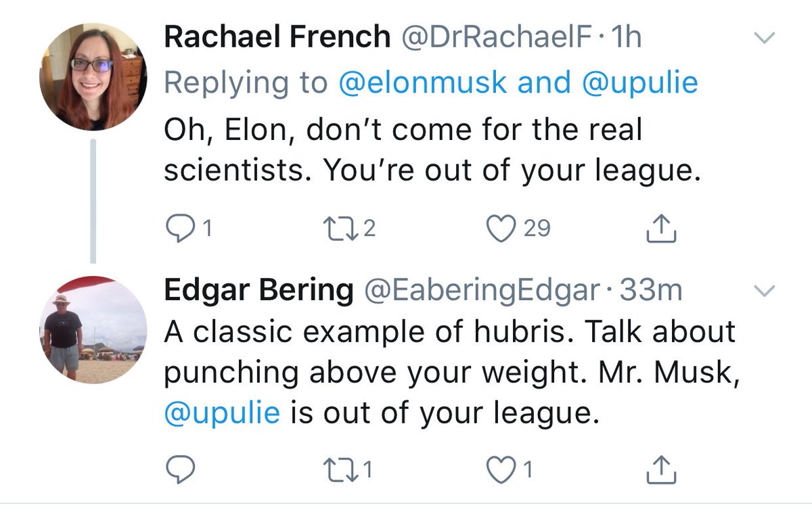This screenshot has height=518, width=812.
Task: Share Edgar Bering's tweet
Action: pos(660,470)
